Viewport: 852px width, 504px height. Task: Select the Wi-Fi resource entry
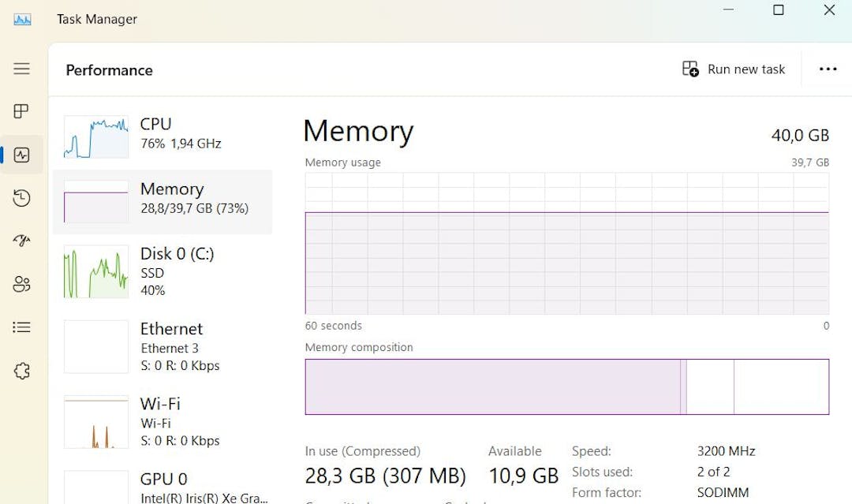(x=163, y=421)
